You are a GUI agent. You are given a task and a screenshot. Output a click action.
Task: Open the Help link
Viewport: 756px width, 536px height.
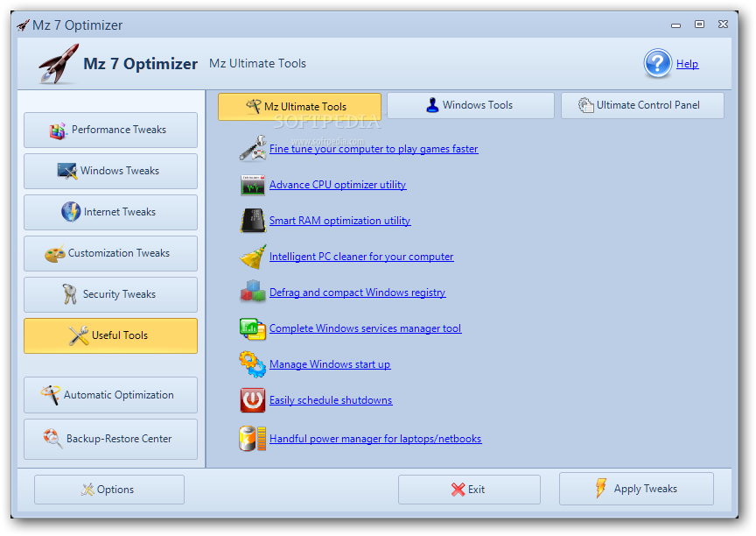[687, 64]
